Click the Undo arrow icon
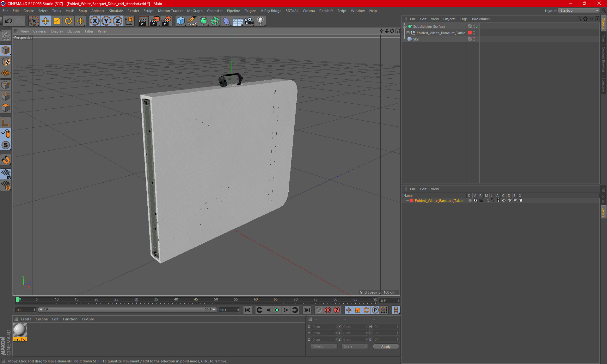Screen dimensions: 607x364 [x=9, y=21]
